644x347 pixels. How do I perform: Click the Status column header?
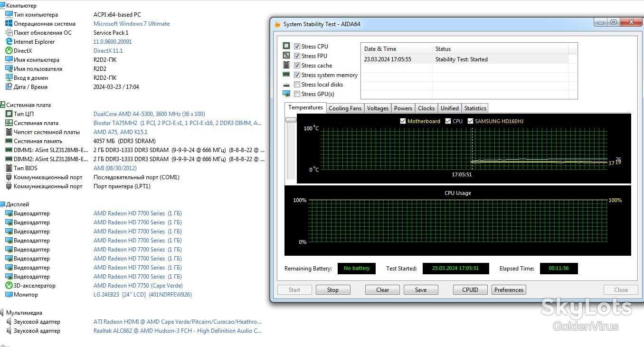[501, 49]
